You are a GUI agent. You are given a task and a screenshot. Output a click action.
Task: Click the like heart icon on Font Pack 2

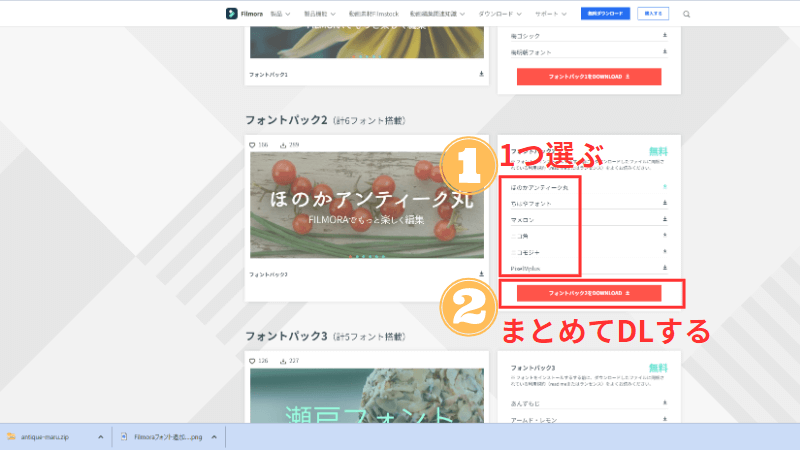pyautogui.click(x=252, y=145)
